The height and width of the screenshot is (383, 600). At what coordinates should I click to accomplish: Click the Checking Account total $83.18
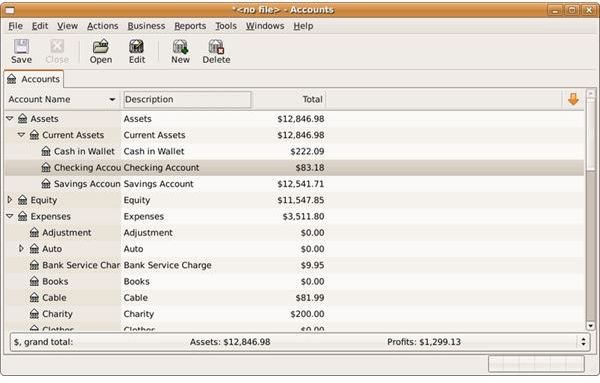coord(310,168)
